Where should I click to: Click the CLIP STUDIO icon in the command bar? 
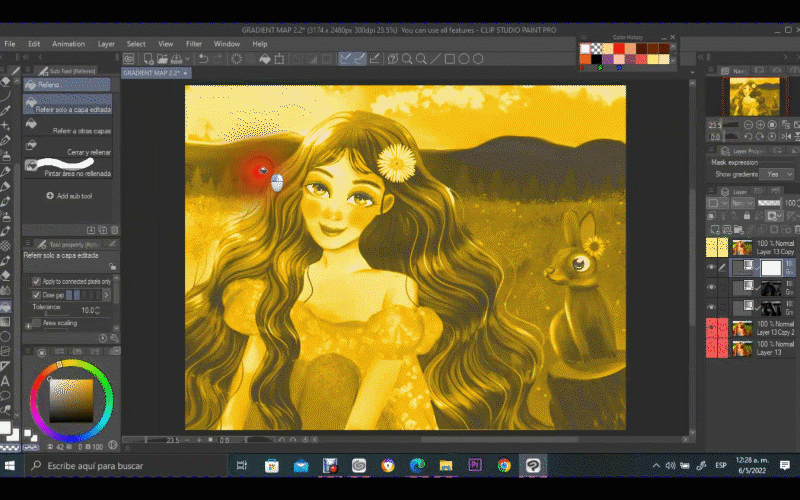coord(129,59)
